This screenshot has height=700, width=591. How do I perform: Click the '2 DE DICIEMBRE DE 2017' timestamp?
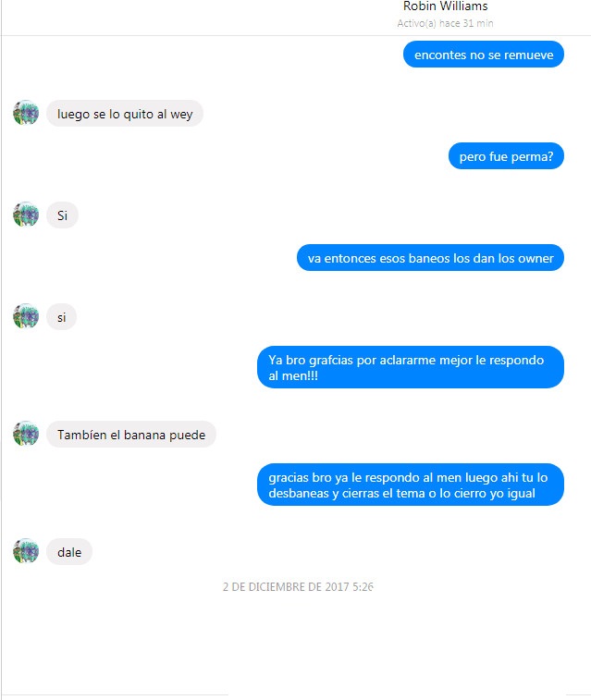[x=298, y=586]
